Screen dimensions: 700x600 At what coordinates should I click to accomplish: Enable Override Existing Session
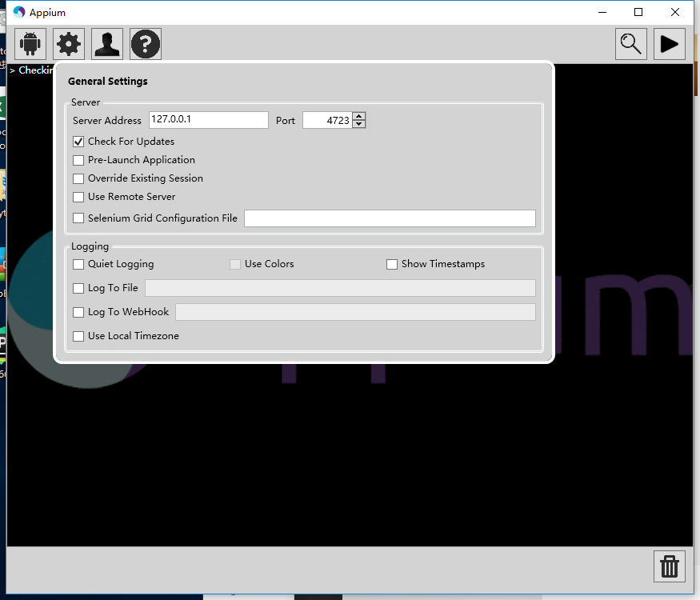click(x=78, y=178)
